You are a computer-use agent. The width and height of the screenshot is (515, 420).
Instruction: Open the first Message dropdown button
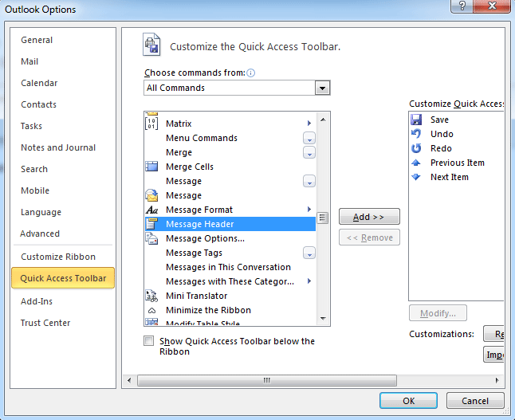[309, 181]
